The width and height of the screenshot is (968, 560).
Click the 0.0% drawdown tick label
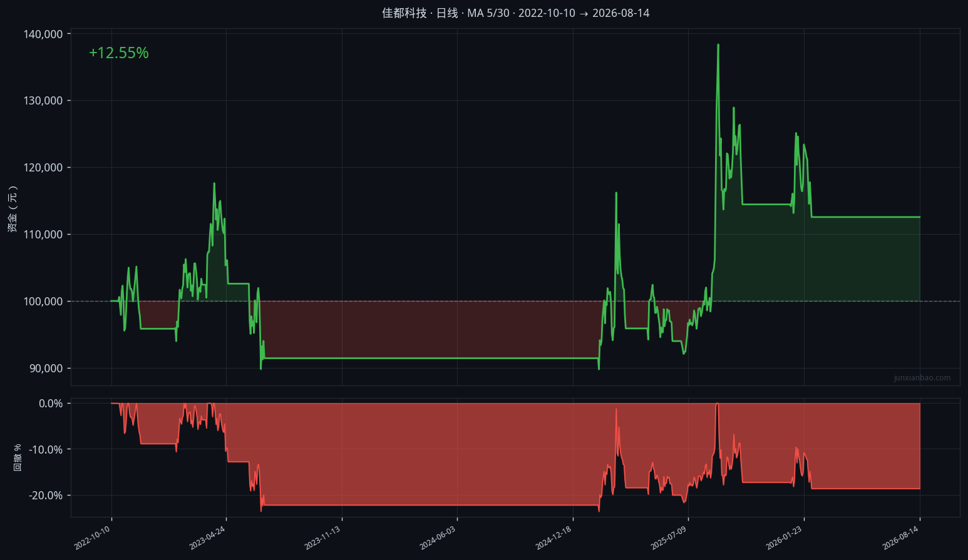(51, 404)
